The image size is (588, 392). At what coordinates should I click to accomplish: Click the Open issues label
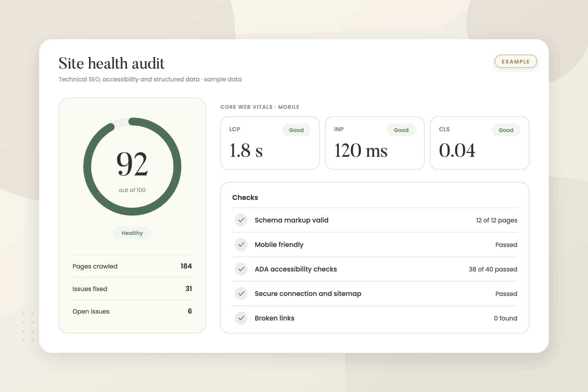[x=91, y=311]
